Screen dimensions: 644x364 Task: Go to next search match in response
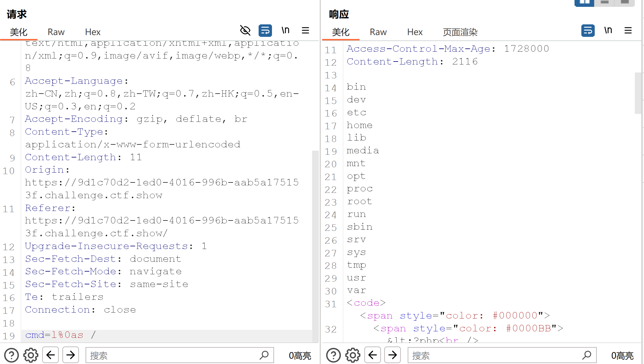point(393,355)
